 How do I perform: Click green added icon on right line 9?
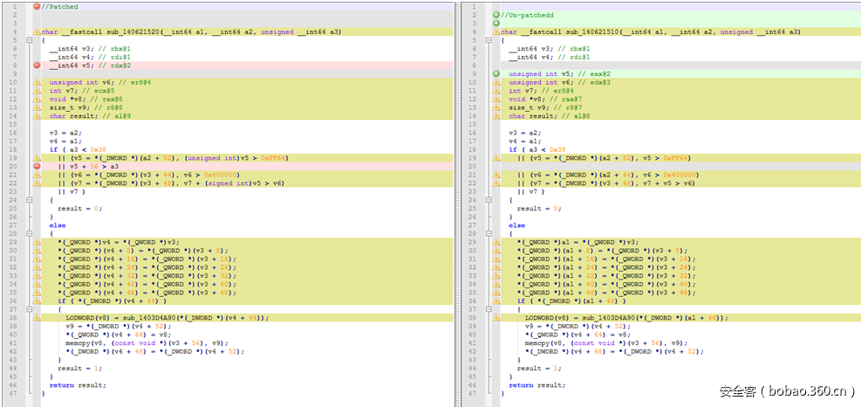[496, 74]
